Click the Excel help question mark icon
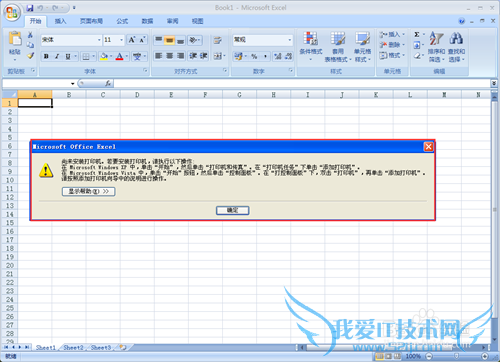 (x=462, y=21)
